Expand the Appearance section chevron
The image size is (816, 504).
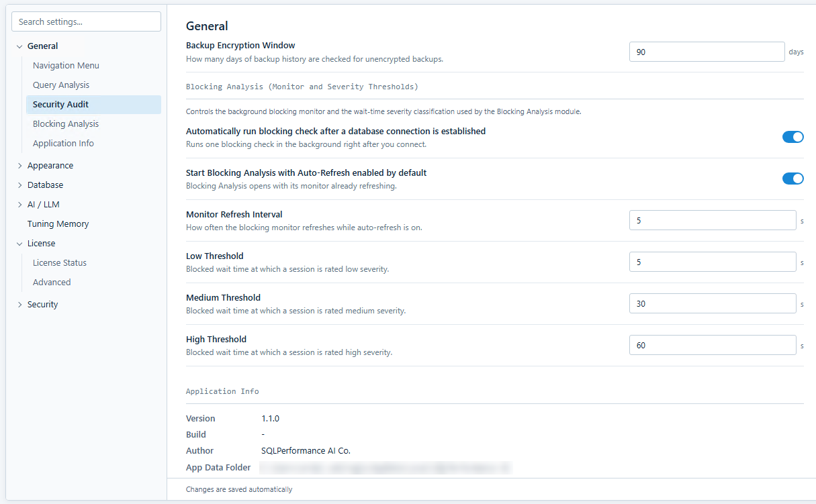click(x=19, y=166)
